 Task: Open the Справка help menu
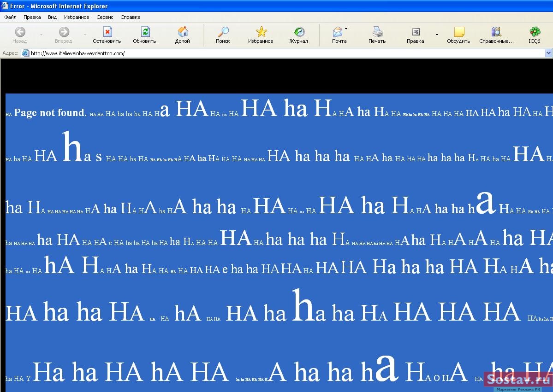[x=130, y=17]
